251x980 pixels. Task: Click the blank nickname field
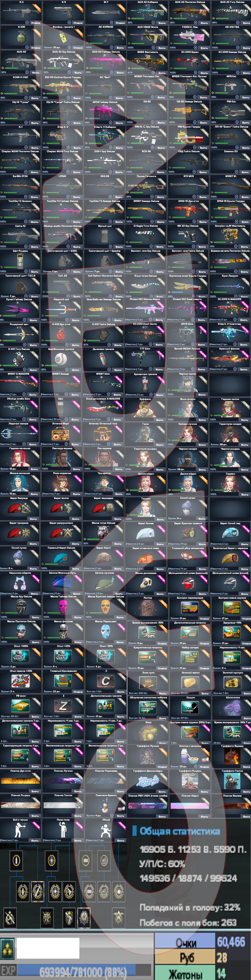(48, 948)
